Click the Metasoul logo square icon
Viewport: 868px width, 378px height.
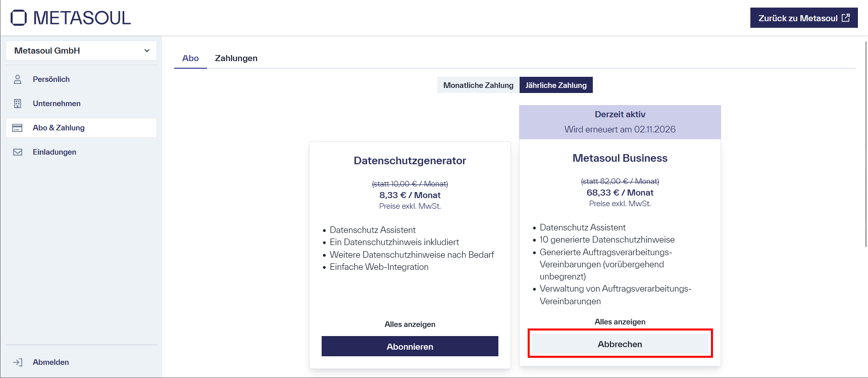click(19, 18)
